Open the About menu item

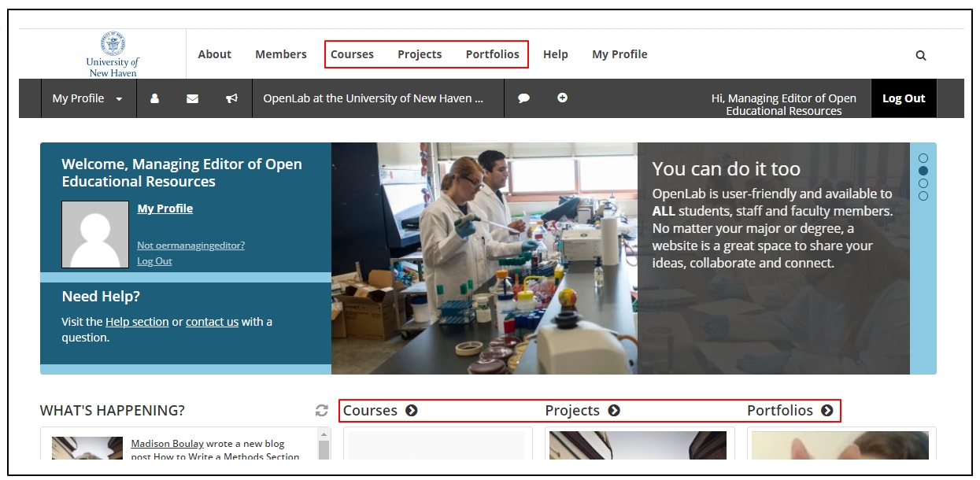click(x=215, y=54)
